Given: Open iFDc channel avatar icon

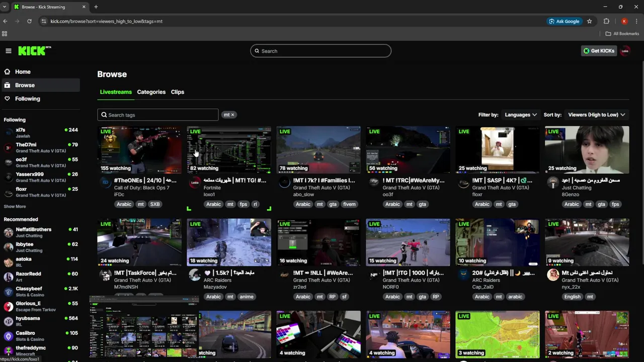Looking at the screenshot, I should tap(105, 183).
